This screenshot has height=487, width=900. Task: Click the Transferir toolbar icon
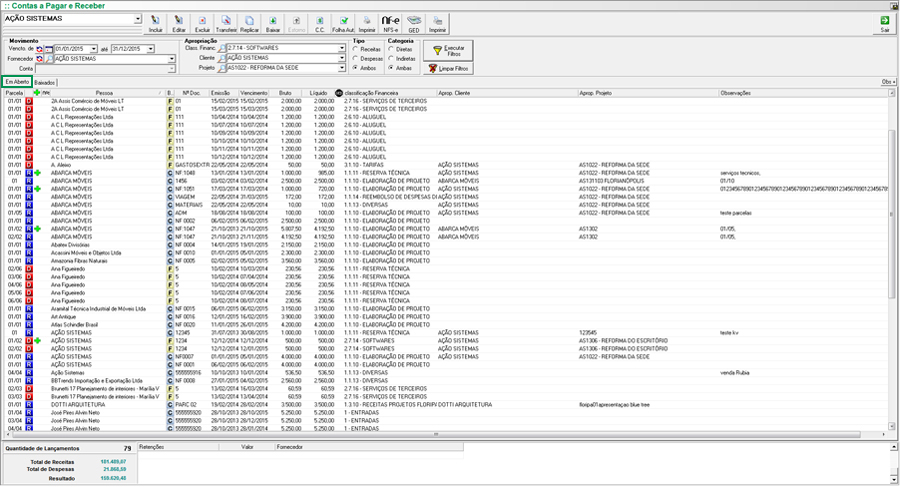tap(227, 23)
